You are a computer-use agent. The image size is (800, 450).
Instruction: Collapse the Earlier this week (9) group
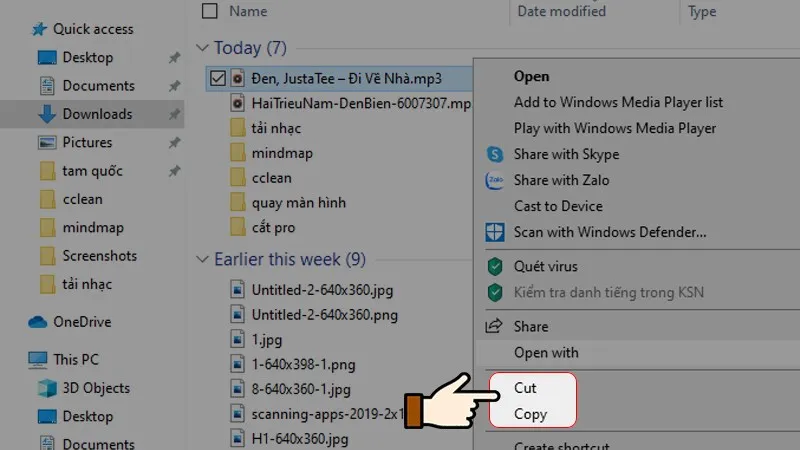[203, 259]
